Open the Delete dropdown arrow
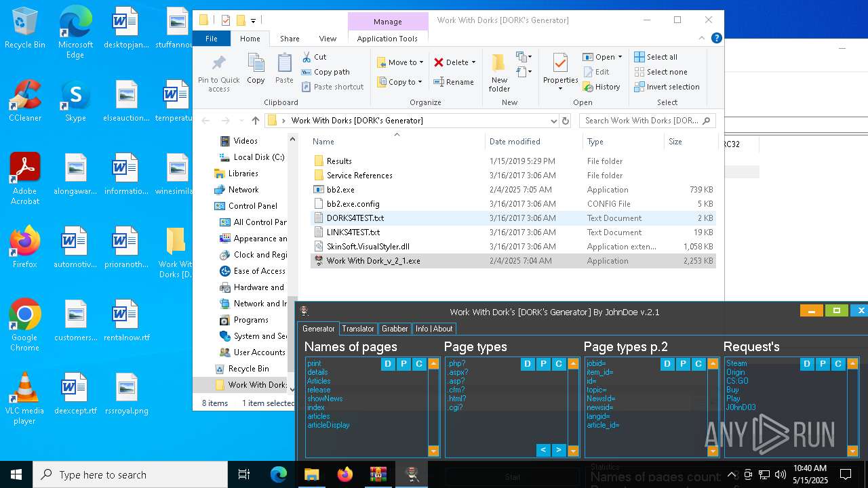868x488 pixels. point(473,62)
